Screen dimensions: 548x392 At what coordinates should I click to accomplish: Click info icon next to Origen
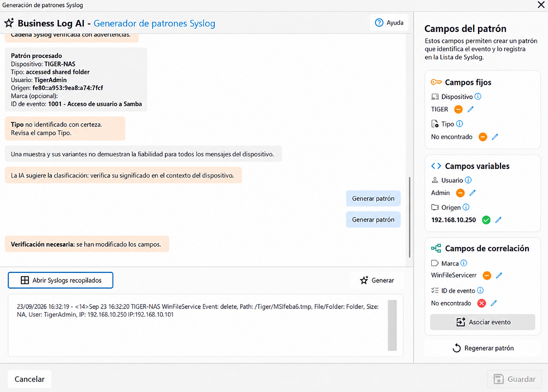[466, 207]
